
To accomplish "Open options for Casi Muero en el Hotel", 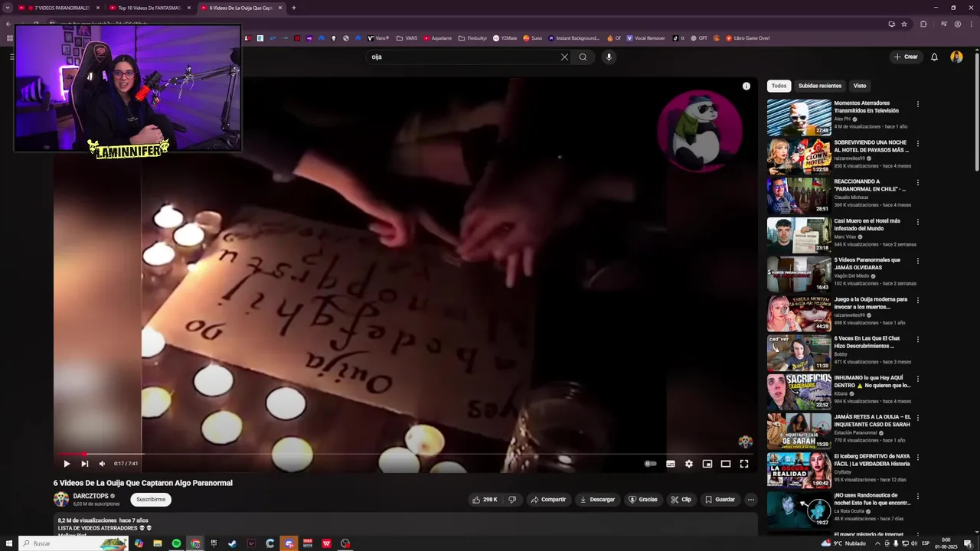I will [x=917, y=222].
